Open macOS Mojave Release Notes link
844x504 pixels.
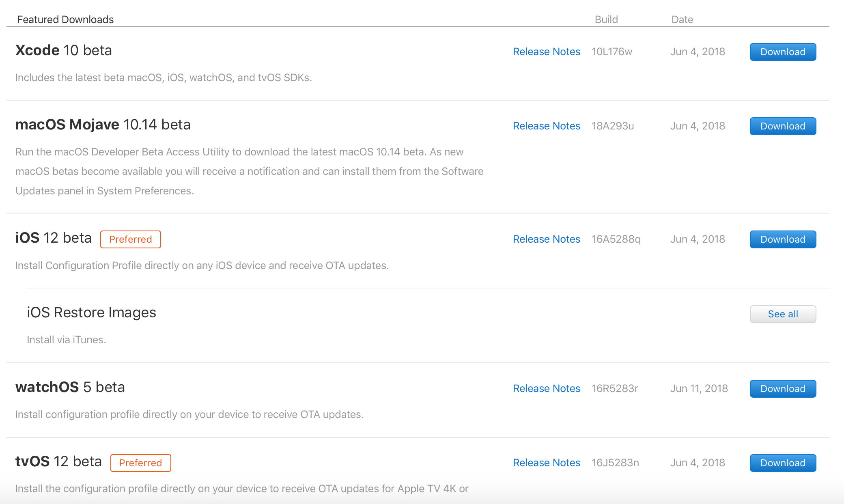[x=546, y=126]
